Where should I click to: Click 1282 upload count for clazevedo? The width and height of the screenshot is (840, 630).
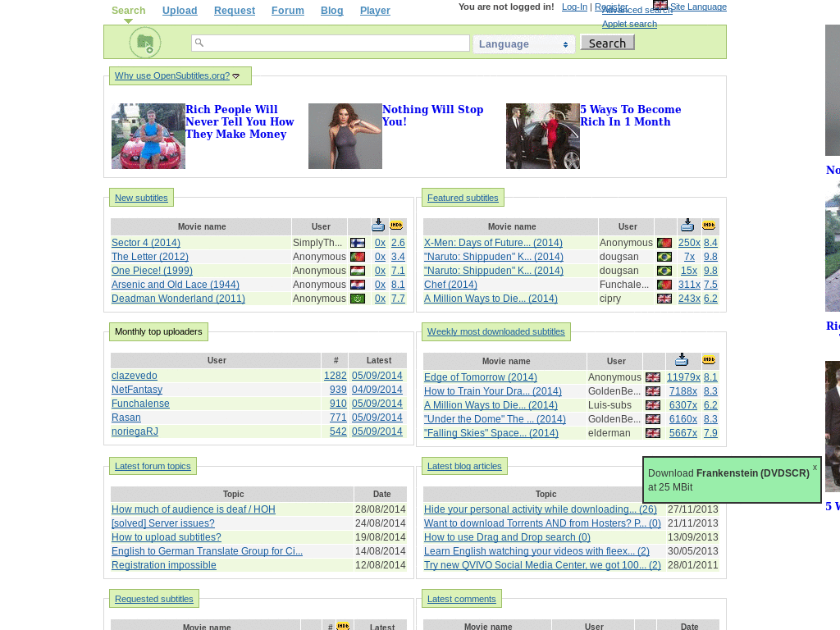click(336, 376)
